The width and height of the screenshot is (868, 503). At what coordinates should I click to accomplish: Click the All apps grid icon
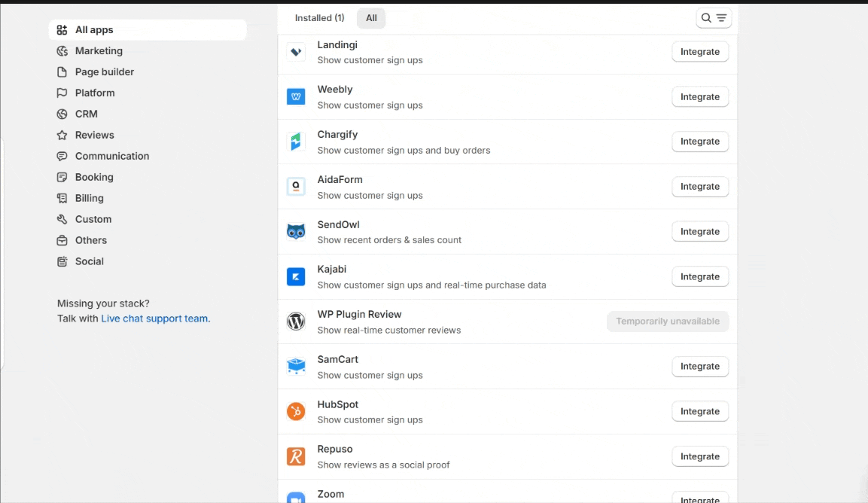pyautogui.click(x=62, y=30)
